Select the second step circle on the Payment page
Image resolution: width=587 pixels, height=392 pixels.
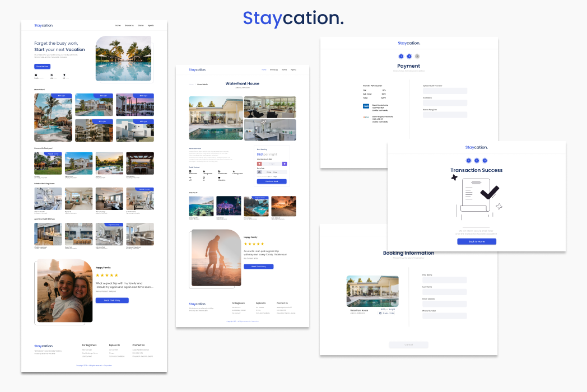coord(409,57)
